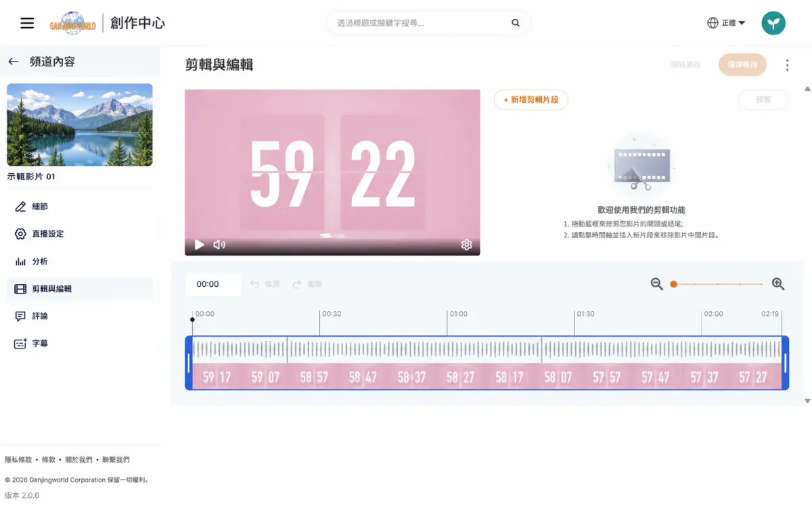
Task: Click the 57 27 timeline thumbnail frame
Action: tap(752, 377)
